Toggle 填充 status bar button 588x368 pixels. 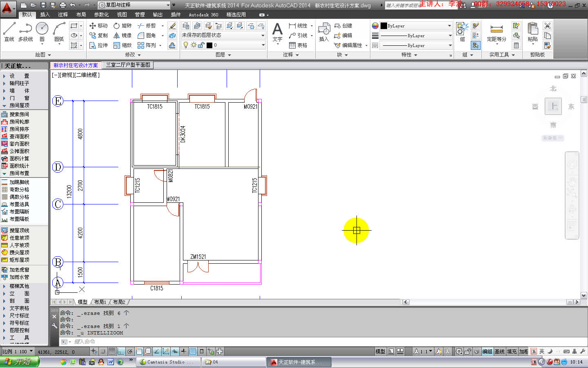[512, 351]
